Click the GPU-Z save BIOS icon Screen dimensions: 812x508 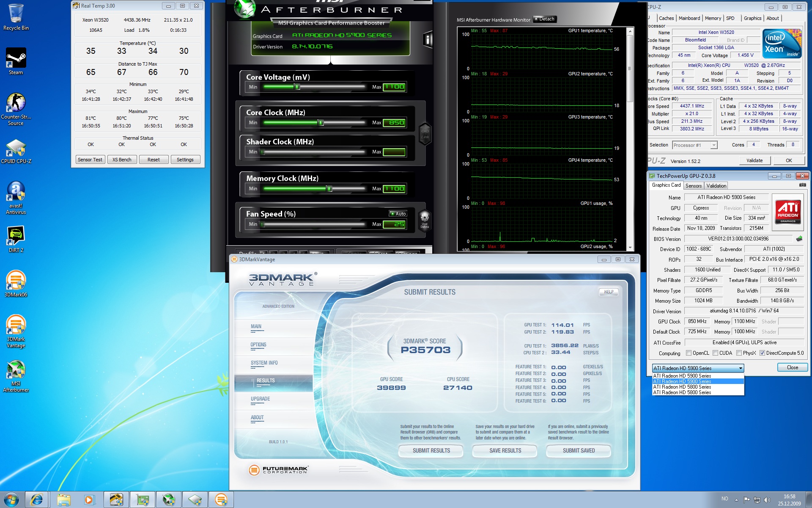(799, 239)
